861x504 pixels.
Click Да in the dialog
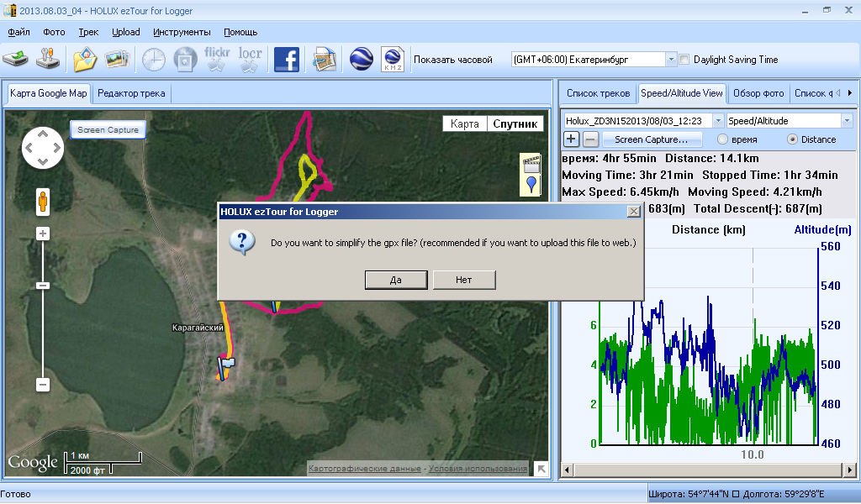(396, 280)
